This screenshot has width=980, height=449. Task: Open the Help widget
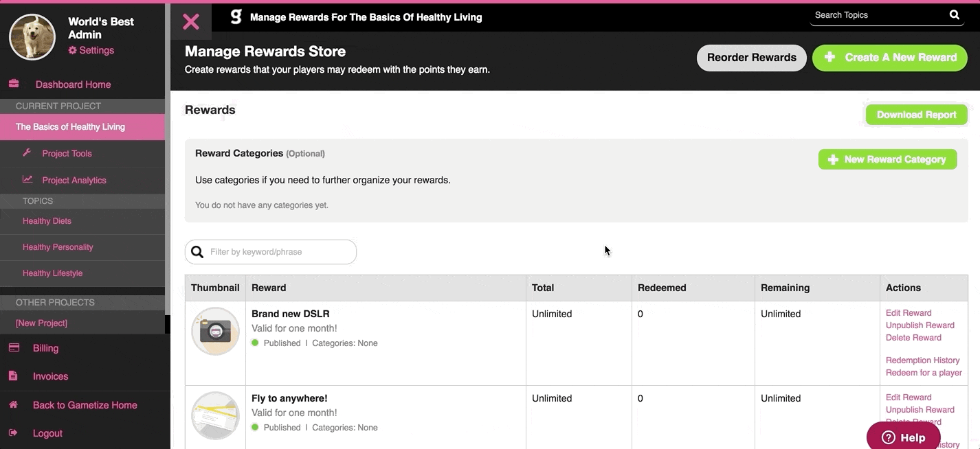coord(903,437)
